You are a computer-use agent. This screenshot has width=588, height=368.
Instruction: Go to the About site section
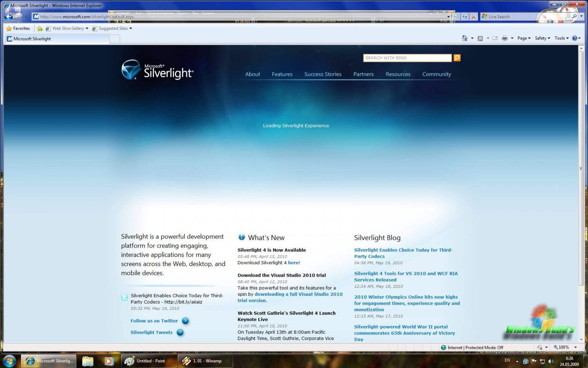pyautogui.click(x=252, y=74)
